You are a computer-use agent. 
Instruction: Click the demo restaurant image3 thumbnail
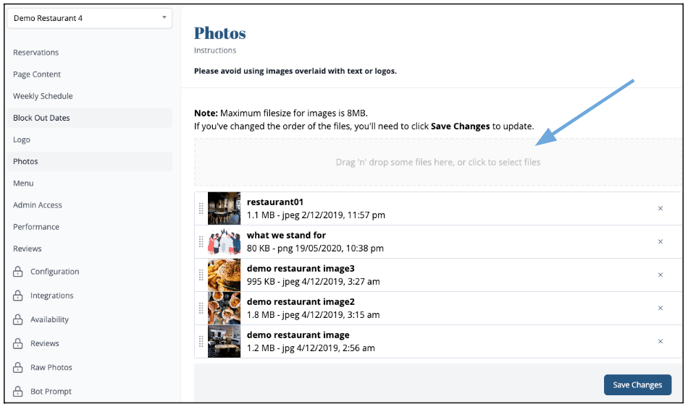[x=224, y=275]
